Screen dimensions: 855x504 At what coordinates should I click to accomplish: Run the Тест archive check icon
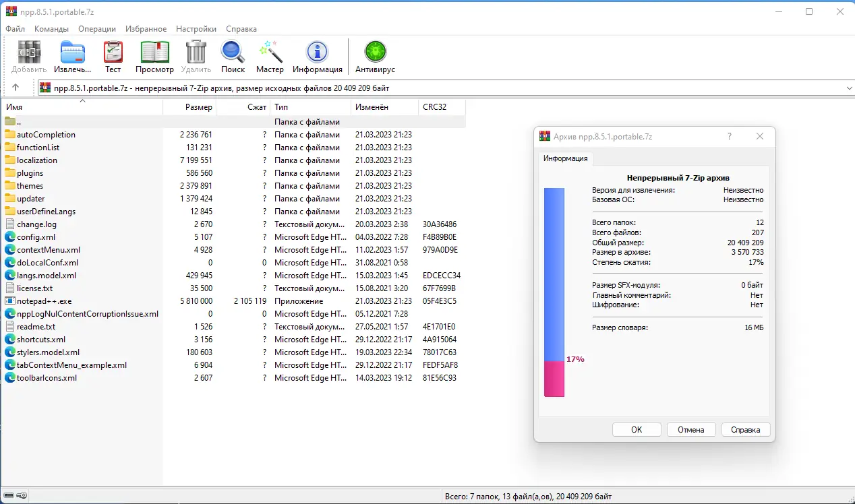click(113, 53)
